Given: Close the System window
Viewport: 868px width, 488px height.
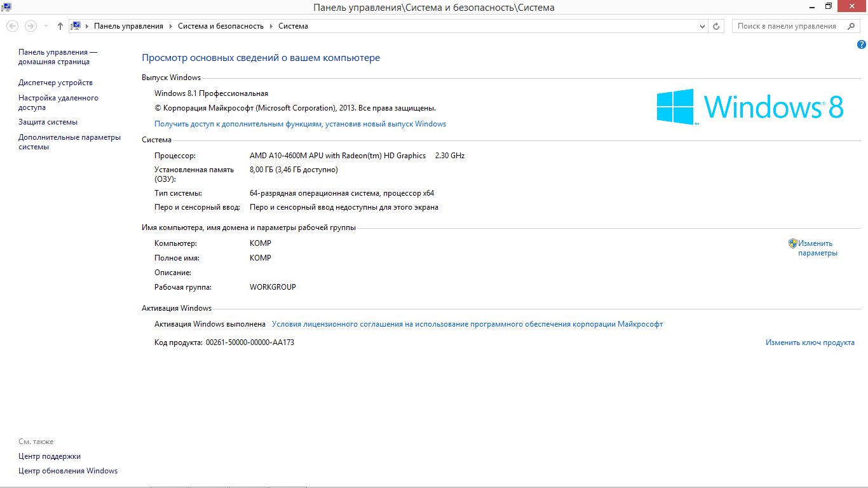Looking at the screenshot, I should tap(852, 6).
